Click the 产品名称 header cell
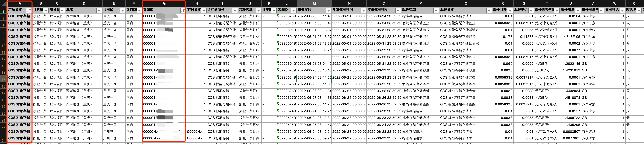644x144 pixels. pos(20,10)
